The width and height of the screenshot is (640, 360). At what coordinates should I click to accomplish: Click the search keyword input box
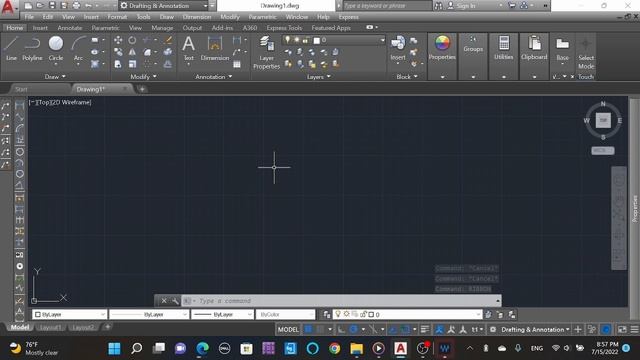coord(387,6)
